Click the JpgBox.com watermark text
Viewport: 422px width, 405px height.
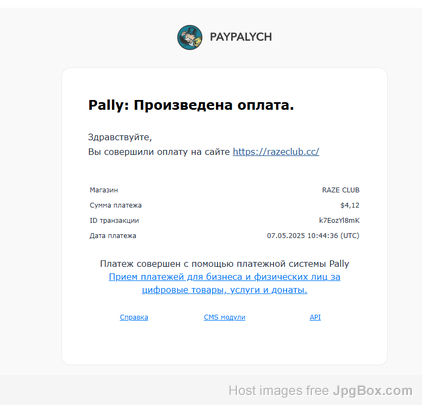[373, 390]
